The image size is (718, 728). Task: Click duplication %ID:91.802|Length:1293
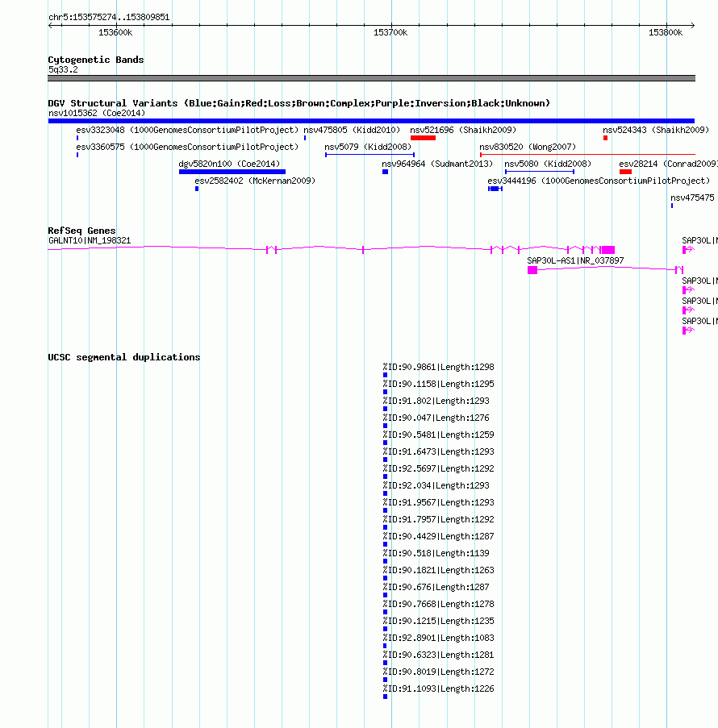coord(436,401)
